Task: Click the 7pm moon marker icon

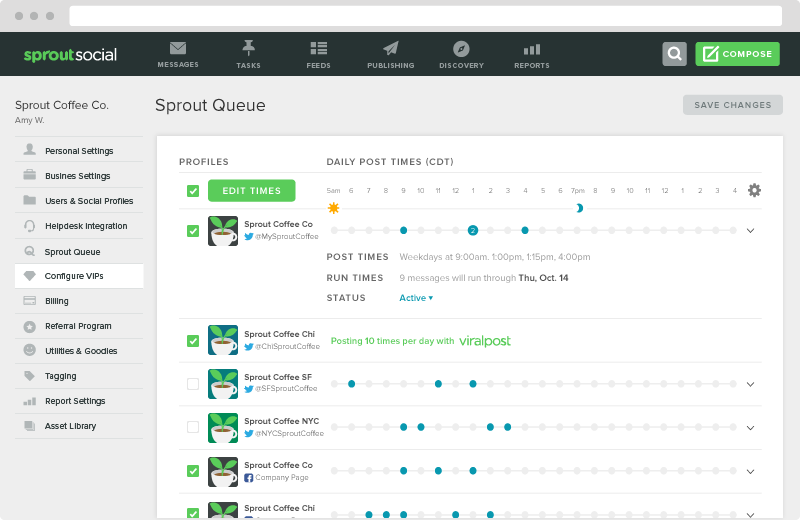Action: [x=579, y=208]
